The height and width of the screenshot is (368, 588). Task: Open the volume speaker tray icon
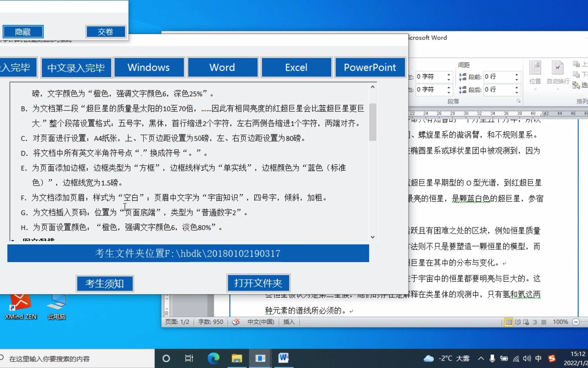[x=527, y=359]
